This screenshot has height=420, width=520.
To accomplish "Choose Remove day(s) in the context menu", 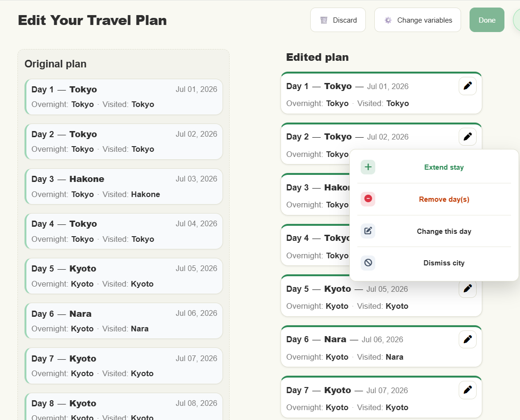I will 444,199.
